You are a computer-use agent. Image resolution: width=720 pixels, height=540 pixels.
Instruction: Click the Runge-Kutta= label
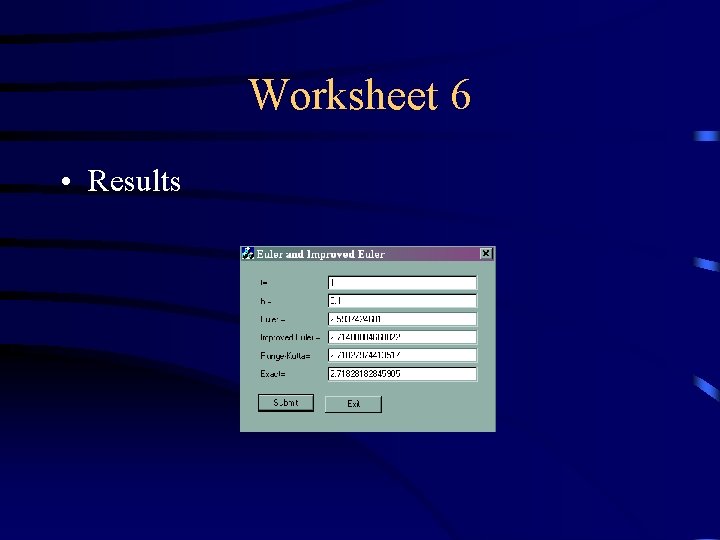(285, 356)
